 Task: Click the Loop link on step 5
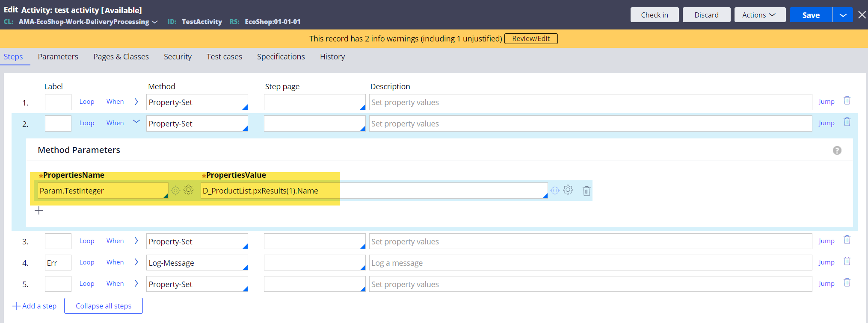coord(87,284)
